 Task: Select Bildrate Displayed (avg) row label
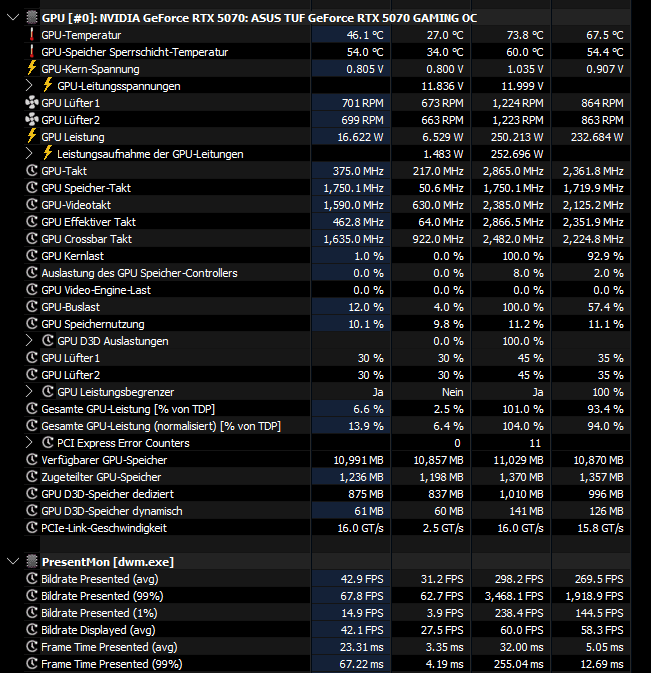pyautogui.click(x=98, y=630)
